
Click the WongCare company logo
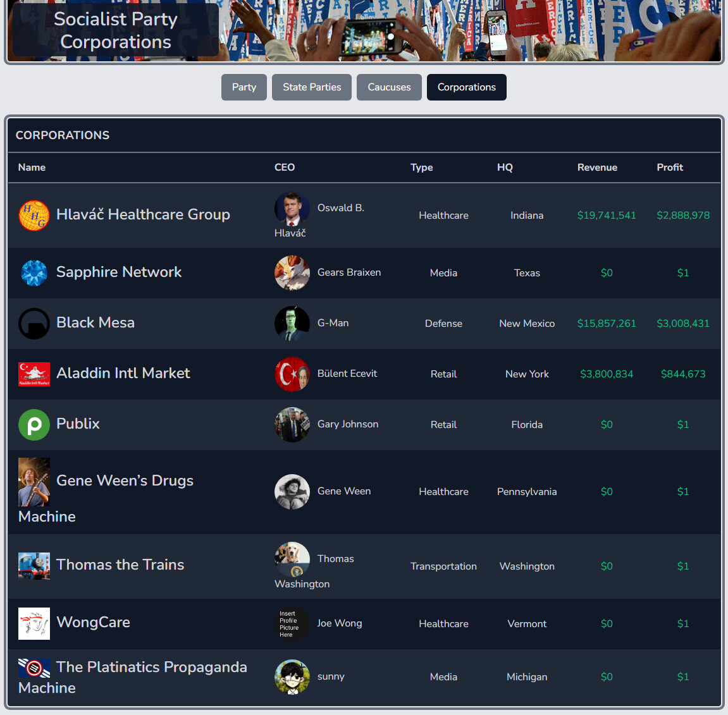34,623
